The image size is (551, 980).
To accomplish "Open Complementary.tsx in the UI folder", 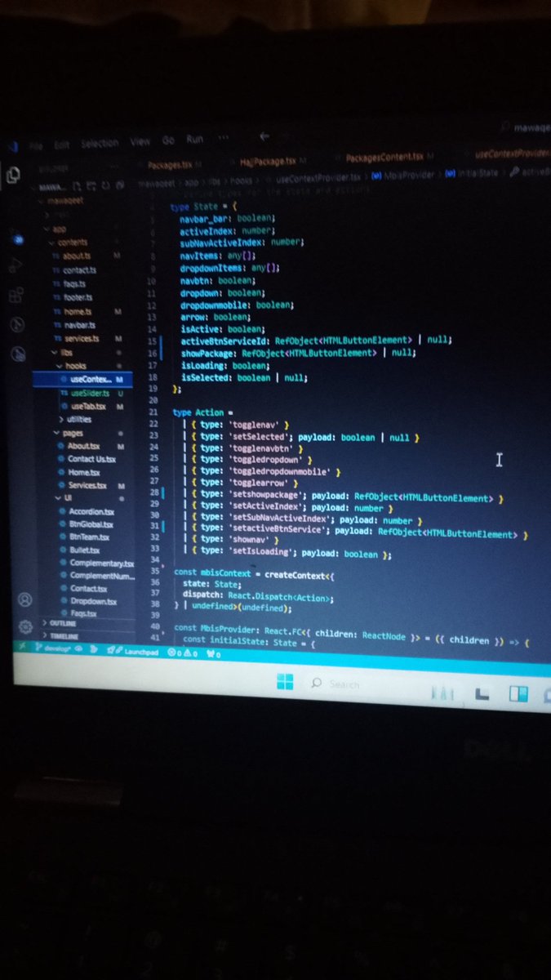I will (101, 563).
